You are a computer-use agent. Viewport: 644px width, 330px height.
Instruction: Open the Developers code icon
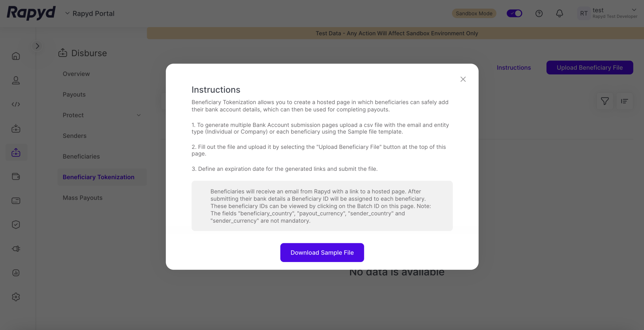click(x=16, y=104)
